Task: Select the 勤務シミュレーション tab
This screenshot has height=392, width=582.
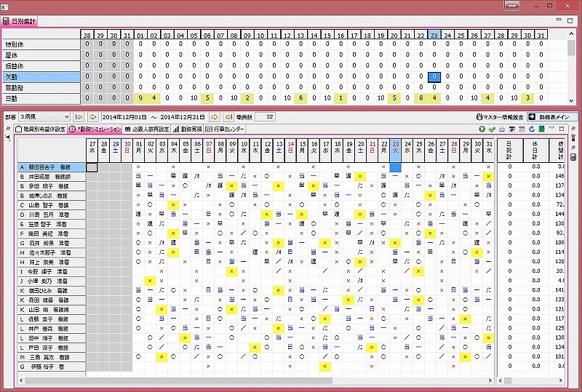Action: tap(95, 129)
